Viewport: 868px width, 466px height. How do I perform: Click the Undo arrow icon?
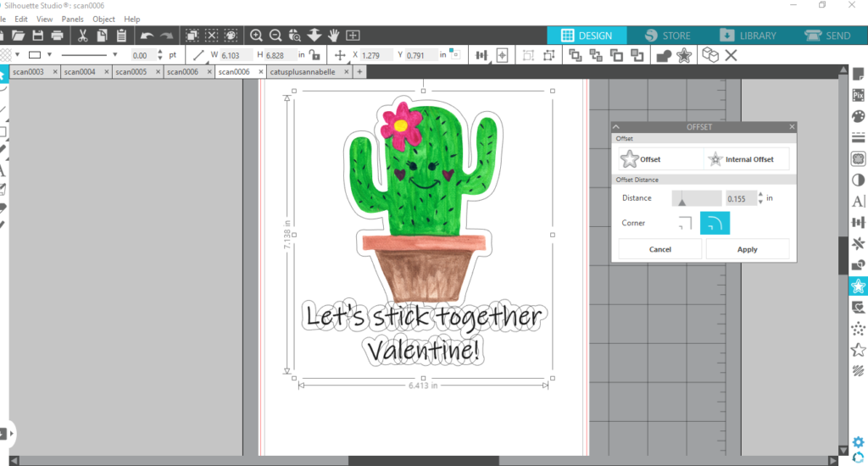pos(147,36)
